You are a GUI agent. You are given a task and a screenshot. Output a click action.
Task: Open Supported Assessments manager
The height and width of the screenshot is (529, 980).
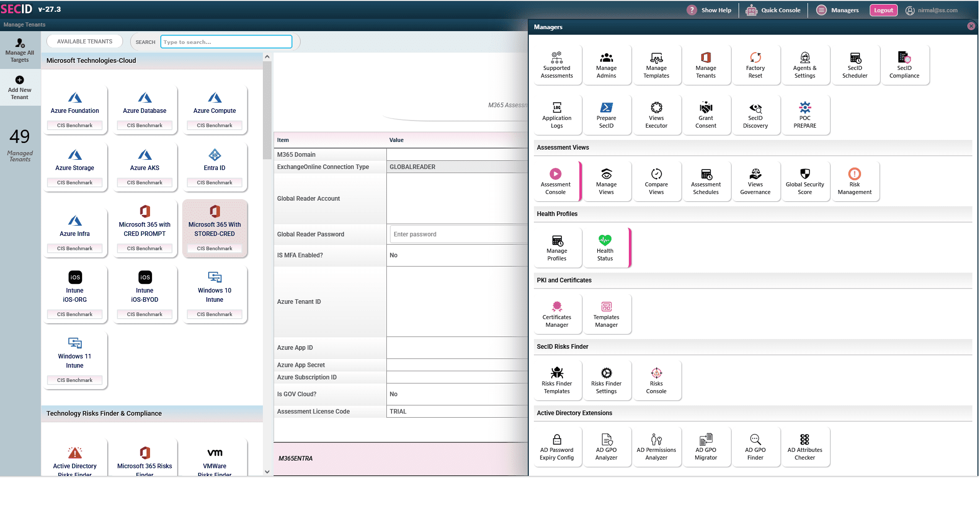557,65
